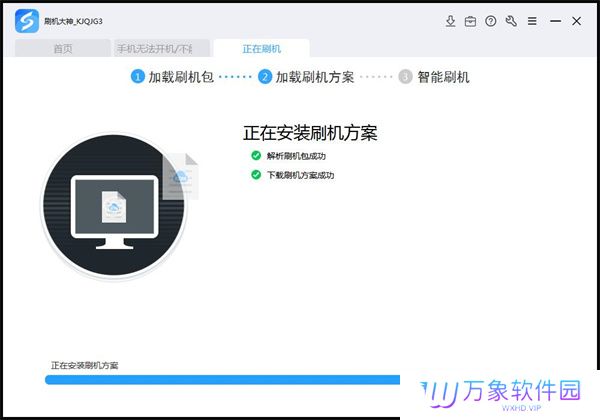
Task: Click the 下载刷机方案成功 text
Action: point(300,175)
